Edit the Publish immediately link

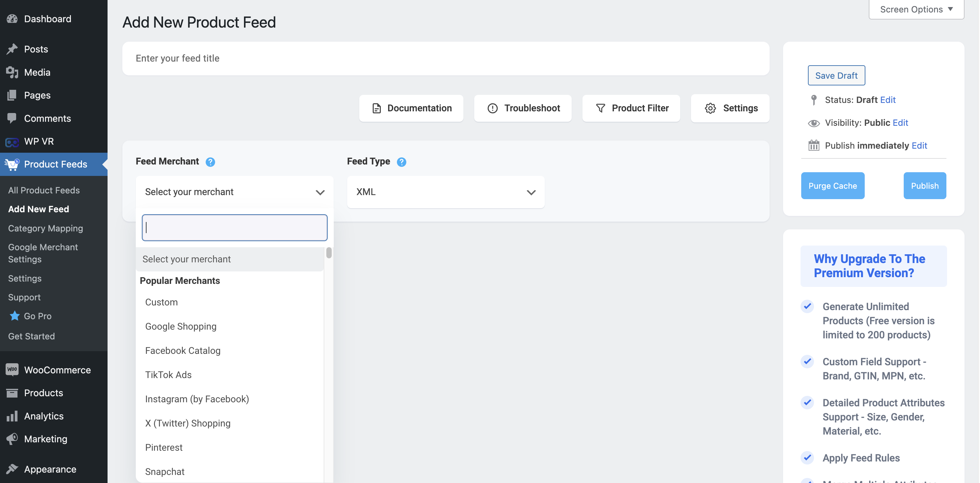[919, 146]
